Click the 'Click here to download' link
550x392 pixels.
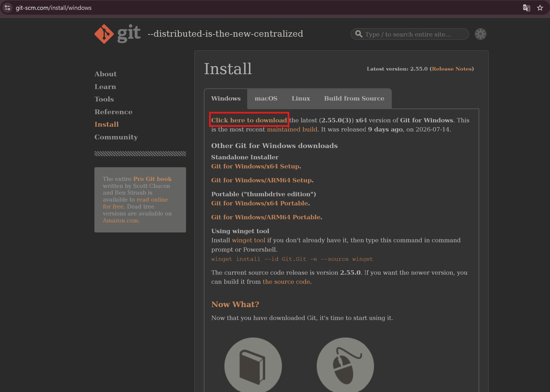pyautogui.click(x=249, y=120)
